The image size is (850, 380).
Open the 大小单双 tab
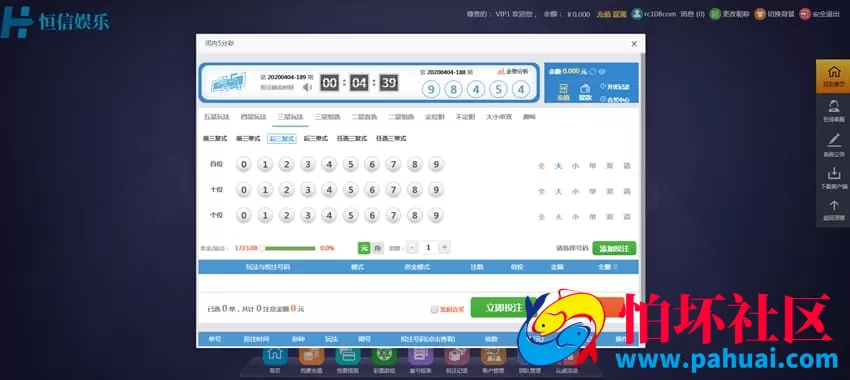click(499, 117)
